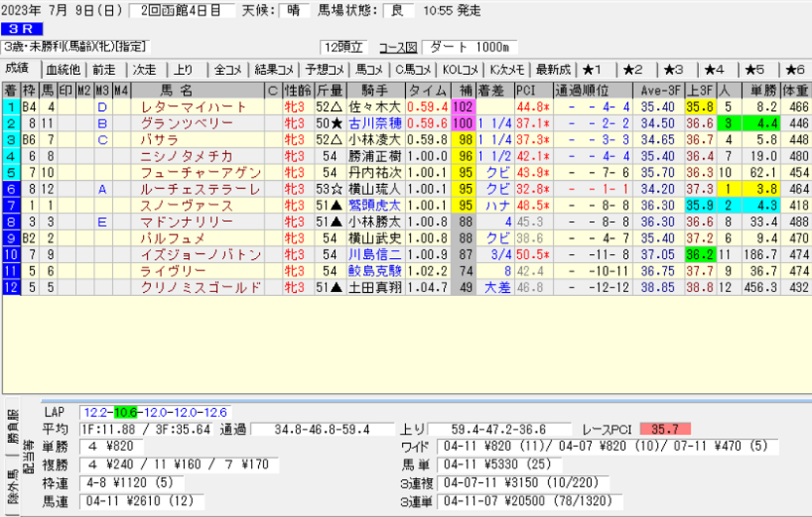Click the magenta 102 rating cell
The image size is (812, 517).
(461, 106)
